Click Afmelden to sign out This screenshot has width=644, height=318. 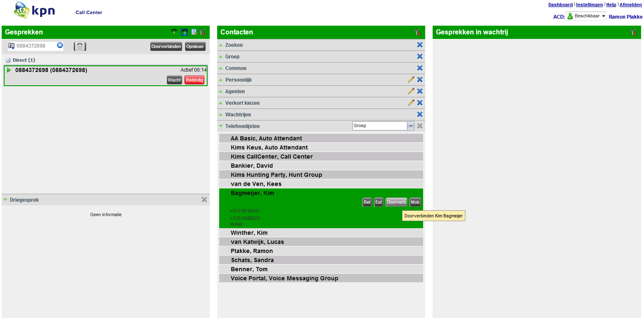631,5
